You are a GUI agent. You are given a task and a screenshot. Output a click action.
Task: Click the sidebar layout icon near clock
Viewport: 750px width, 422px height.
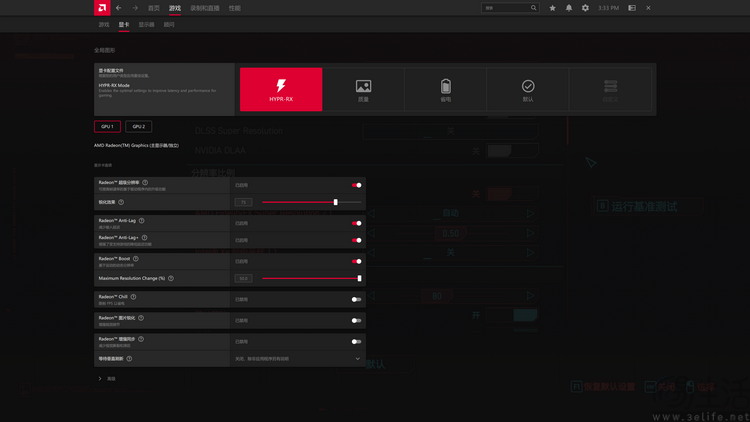coord(632,8)
